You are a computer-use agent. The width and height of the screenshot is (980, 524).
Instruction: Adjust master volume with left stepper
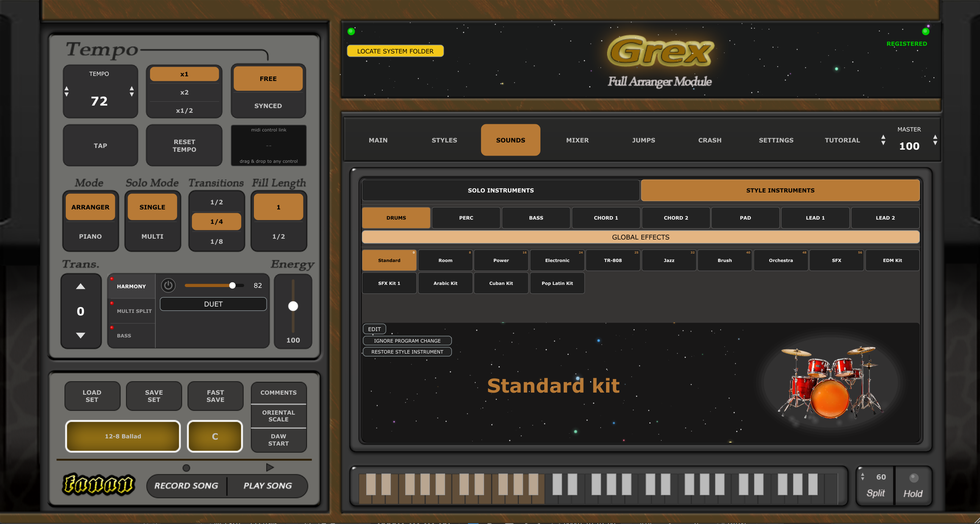click(x=883, y=140)
